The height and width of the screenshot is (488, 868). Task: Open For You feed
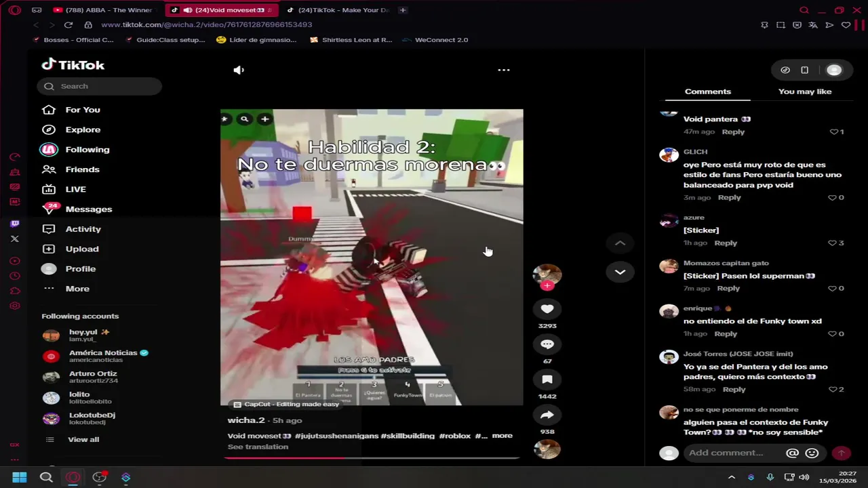83,110
